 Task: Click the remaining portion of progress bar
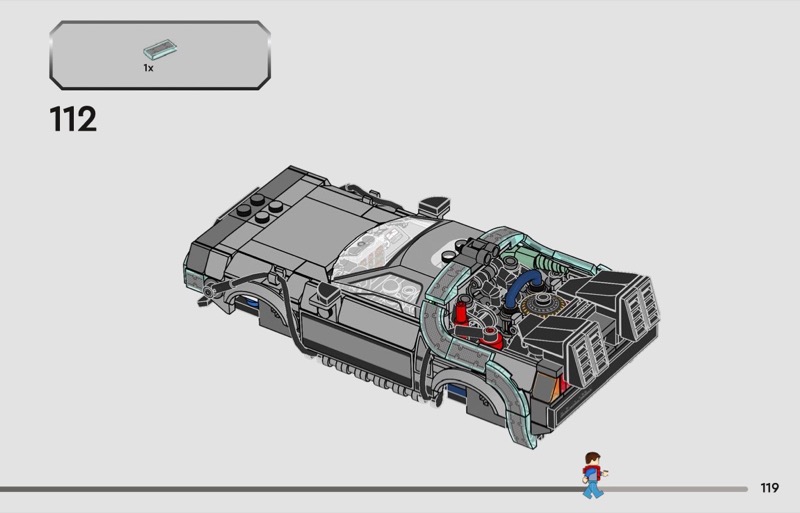680,489
